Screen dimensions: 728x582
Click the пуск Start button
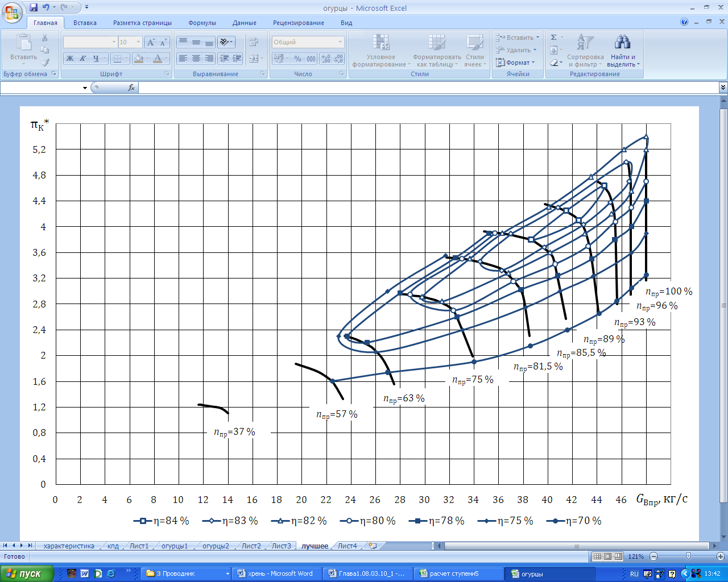click(x=27, y=573)
